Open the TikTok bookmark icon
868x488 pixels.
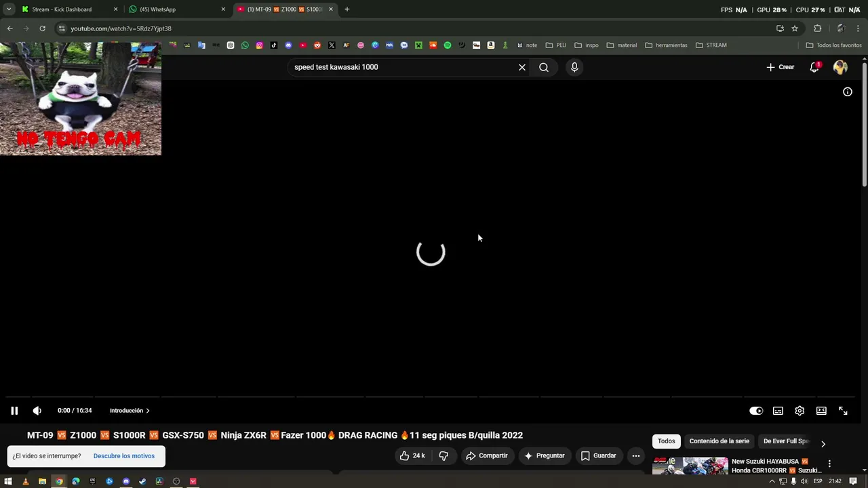274,45
